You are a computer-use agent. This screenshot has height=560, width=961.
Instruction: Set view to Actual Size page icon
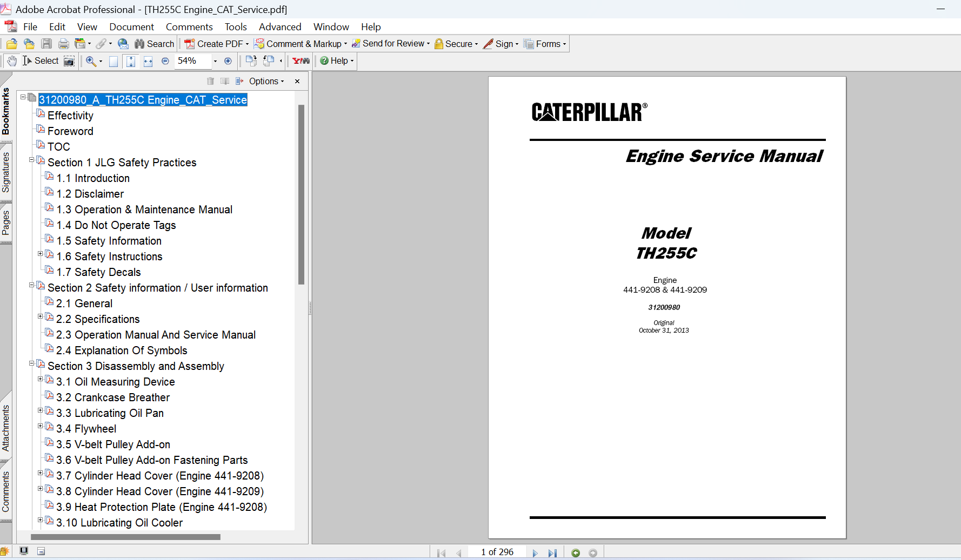coord(114,61)
